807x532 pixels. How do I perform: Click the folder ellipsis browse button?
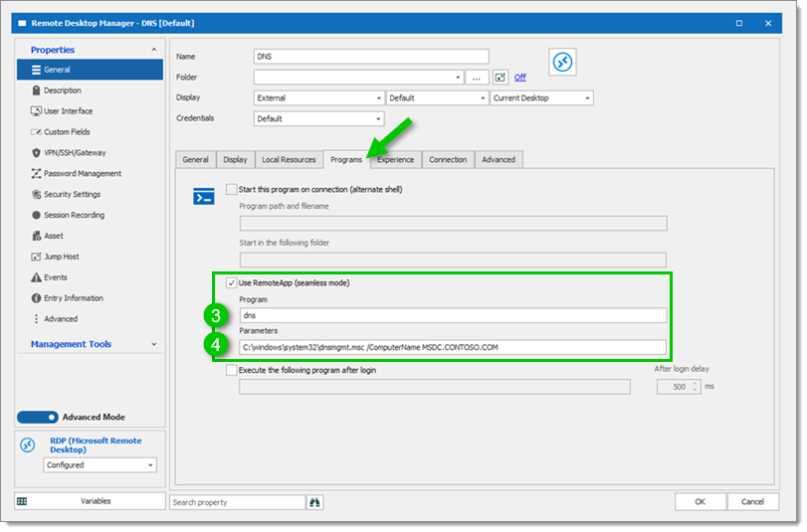(x=477, y=78)
